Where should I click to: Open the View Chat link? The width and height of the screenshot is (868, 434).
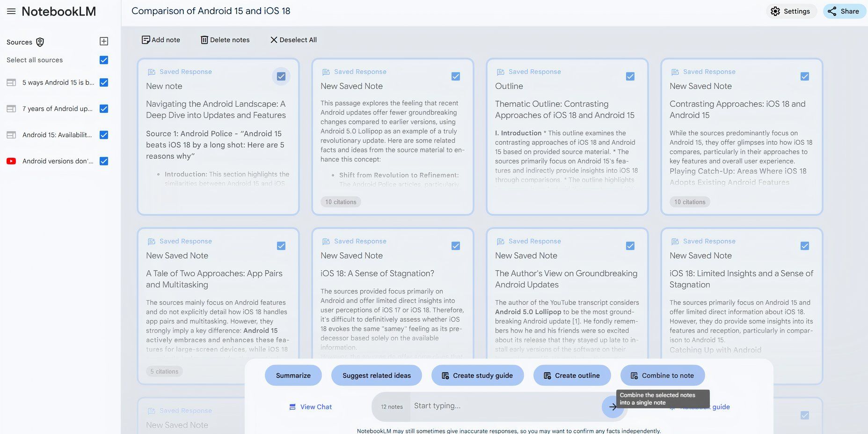[310, 407]
